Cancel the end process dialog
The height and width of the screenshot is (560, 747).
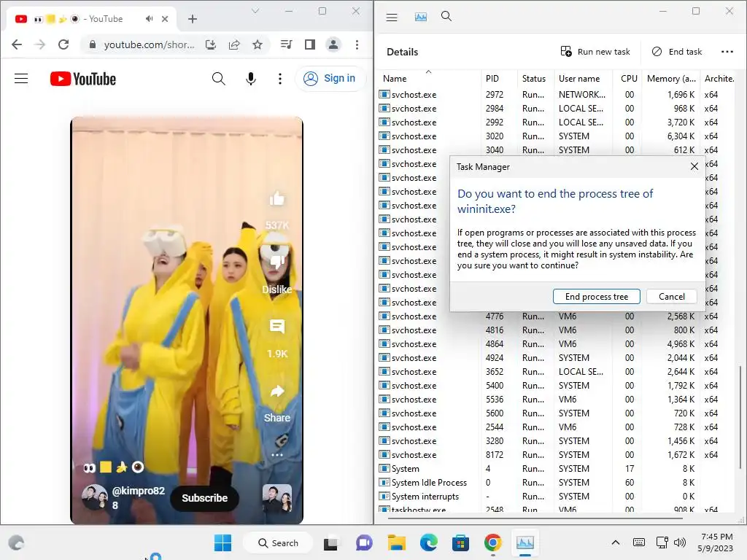coord(672,297)
